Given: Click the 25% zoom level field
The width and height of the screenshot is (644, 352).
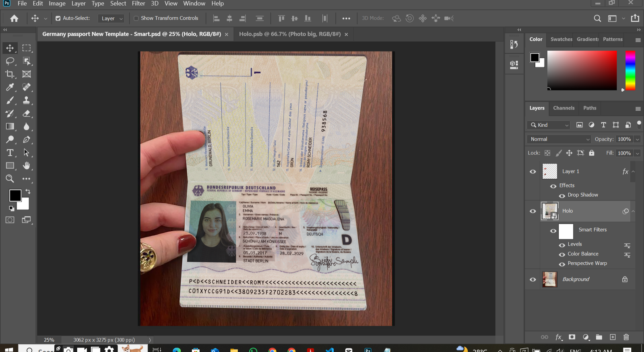Looking at the screenshot, I should (x=49, y=340).
